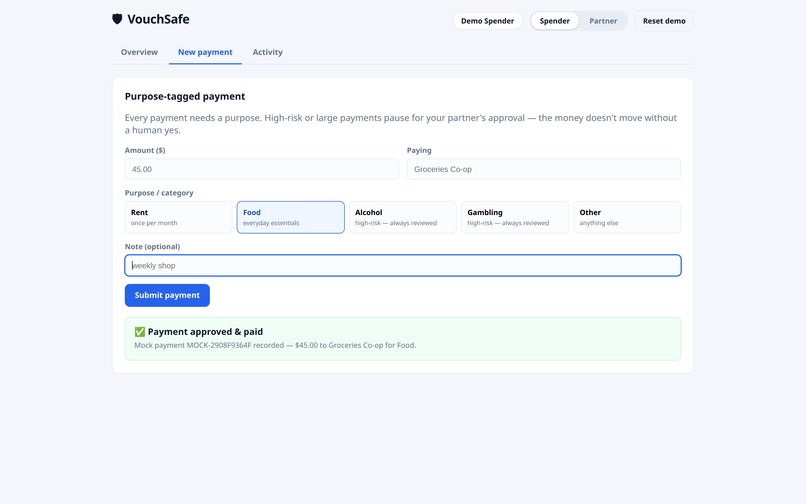Select the Food purpose category
Image resolution: width=806 pixels, height=504 pixels.
[x=290, y=217]
